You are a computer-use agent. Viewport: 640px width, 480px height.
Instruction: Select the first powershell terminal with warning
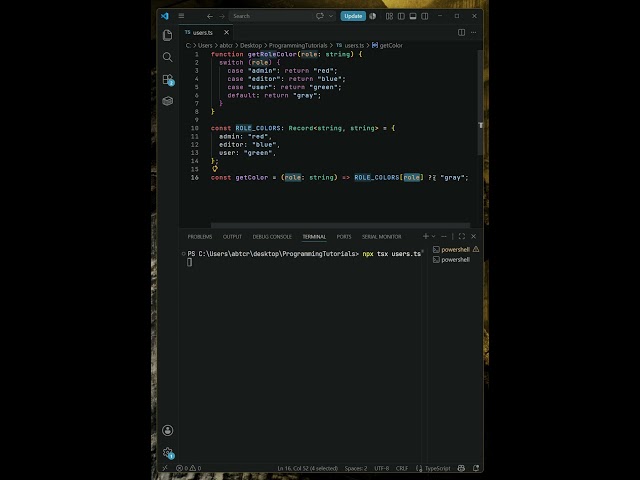(x=456, y=249)
